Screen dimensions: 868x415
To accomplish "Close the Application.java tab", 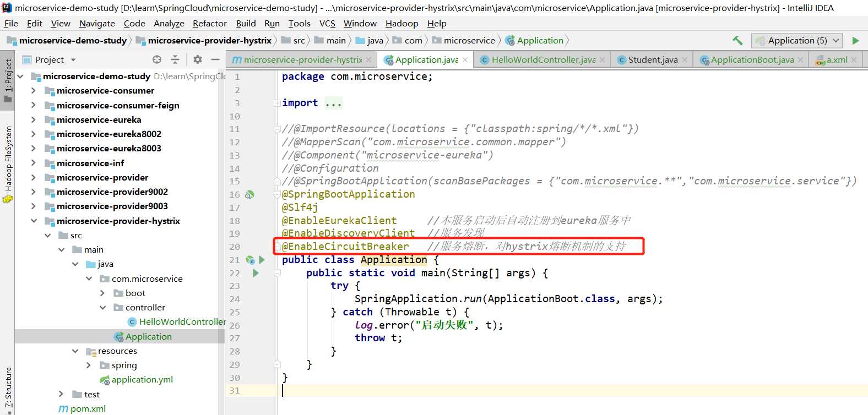I will coord(465,60).
